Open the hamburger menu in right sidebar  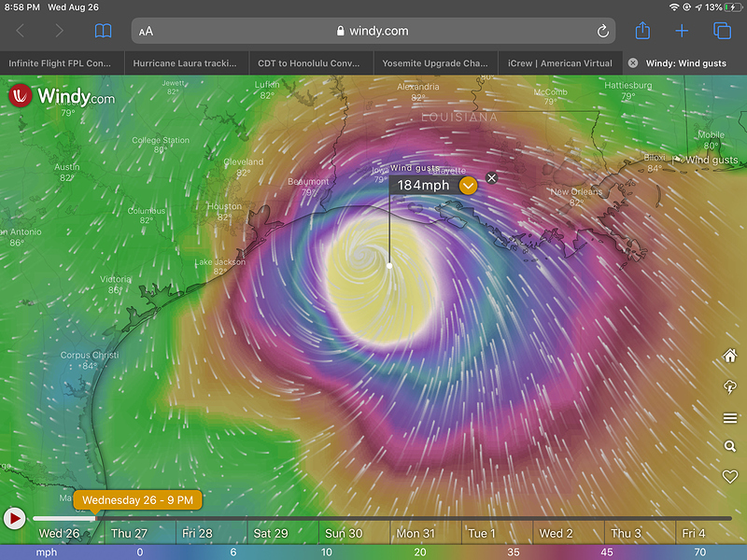point(730,418)
